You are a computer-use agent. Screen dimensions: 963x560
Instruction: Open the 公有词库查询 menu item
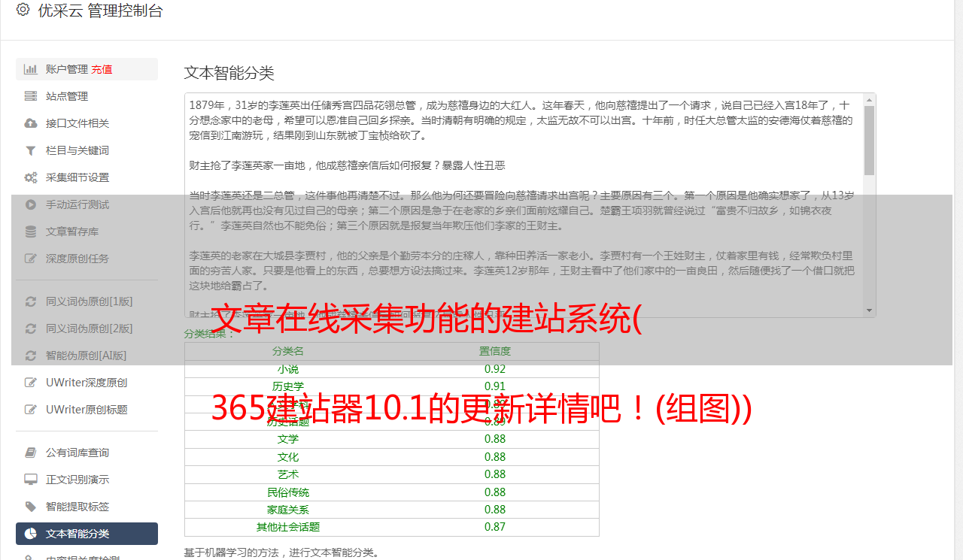(87, 453)
